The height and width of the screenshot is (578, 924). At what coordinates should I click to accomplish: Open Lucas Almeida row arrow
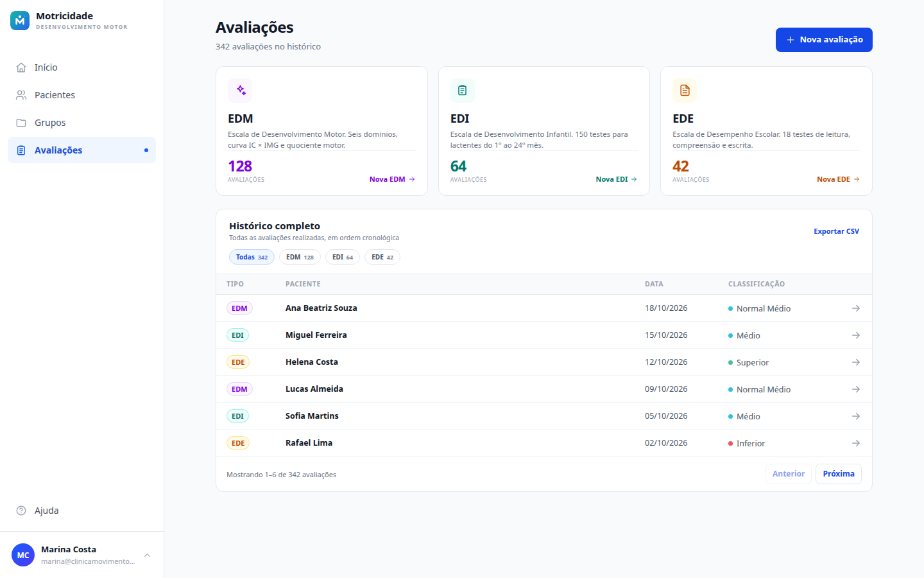[x=856, y=389]
